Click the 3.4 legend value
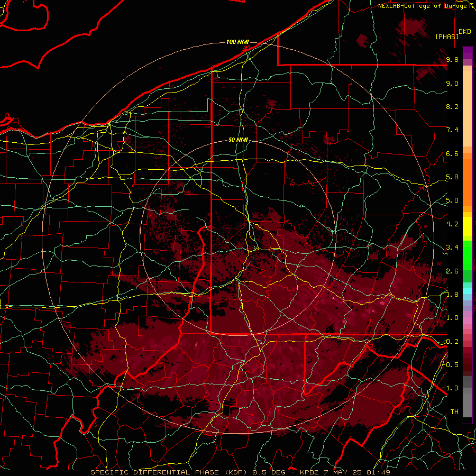The height and width of the screenshot is (476, 476). click(x=452, y=248)
